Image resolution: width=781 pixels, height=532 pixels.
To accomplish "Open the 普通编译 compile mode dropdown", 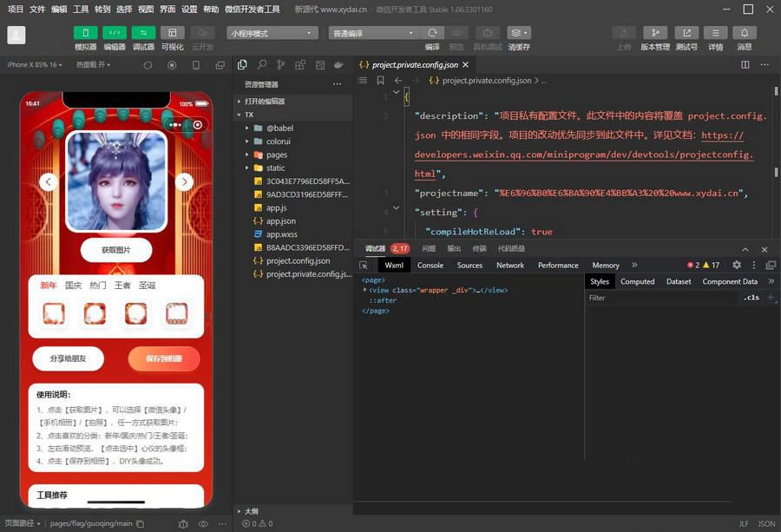I will pos(373,32).
